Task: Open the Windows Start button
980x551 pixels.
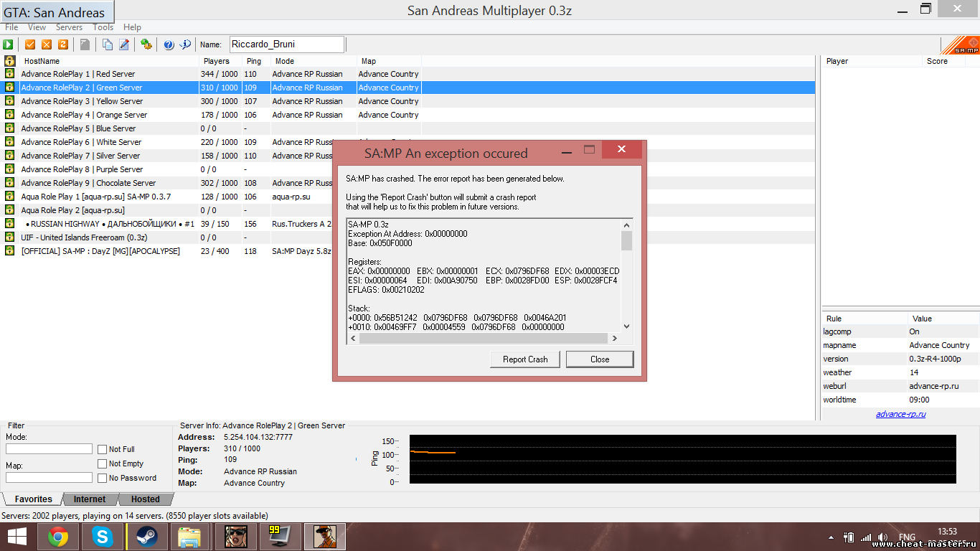Action: point(17,537)
